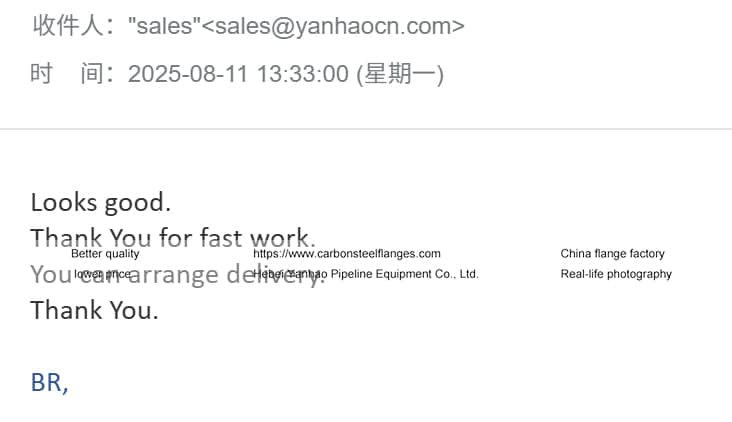Click the "China flange factory" text
The image size is (732, 422).
[x=612, y=254]
